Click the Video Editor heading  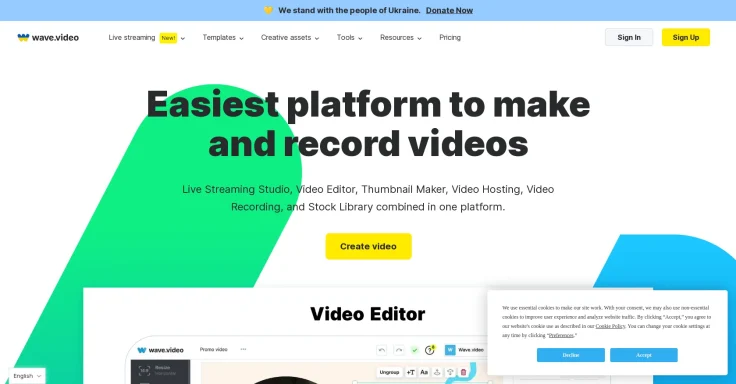point(368,314)
